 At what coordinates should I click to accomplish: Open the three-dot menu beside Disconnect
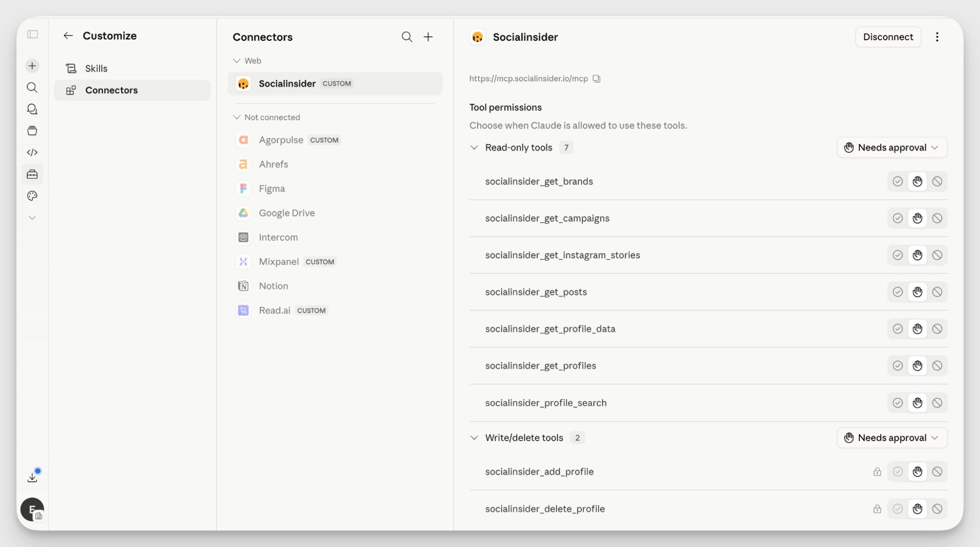pos(937,37)
